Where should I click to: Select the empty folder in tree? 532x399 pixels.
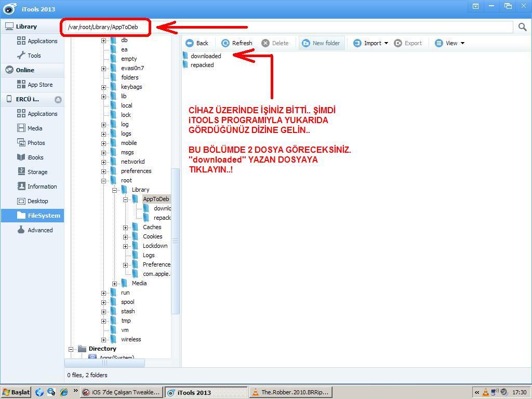(129, 59)
